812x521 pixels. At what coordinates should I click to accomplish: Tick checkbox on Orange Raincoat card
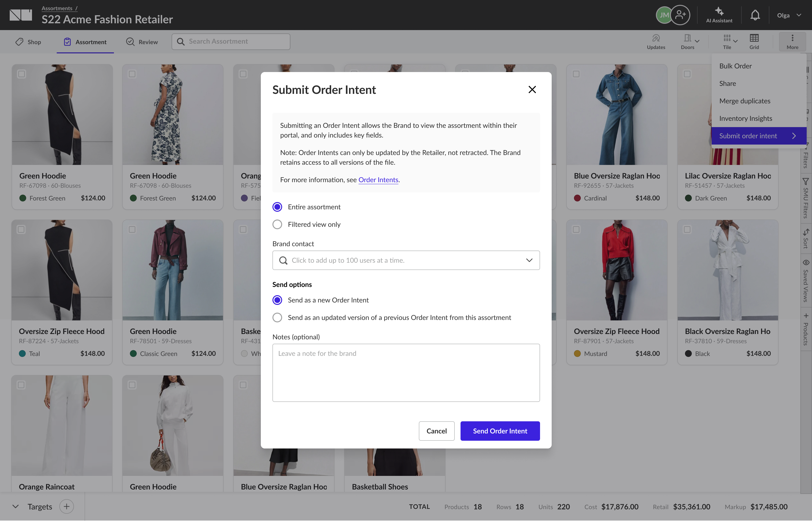tap(21, 385)
